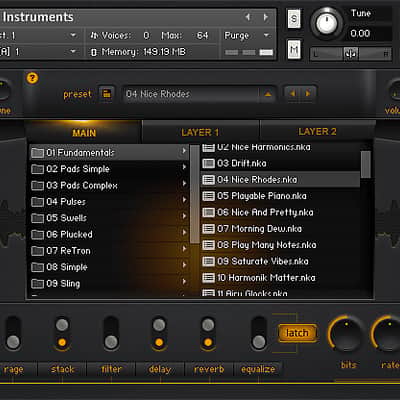
Task: Click the Tune knob
Action: tap(327, 23)
